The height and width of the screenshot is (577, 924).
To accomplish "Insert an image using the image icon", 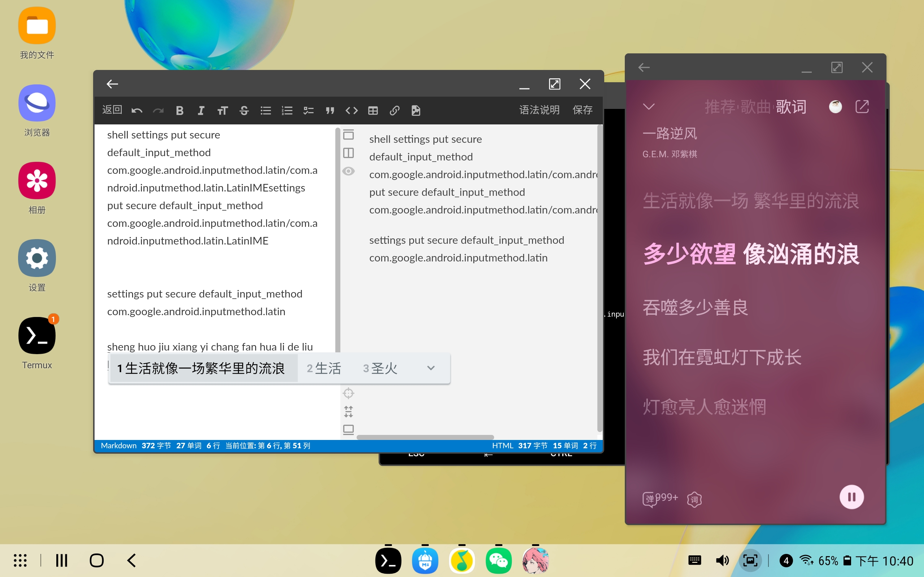I will [x=416, y=110].
